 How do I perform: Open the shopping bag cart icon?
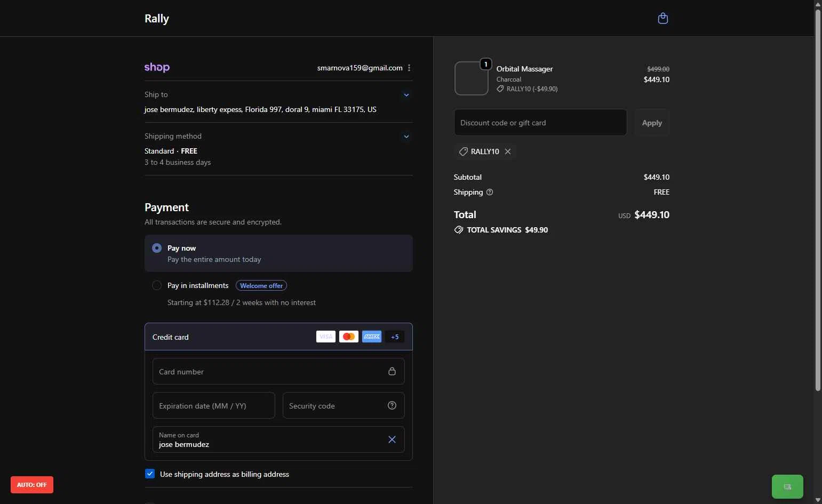coord(663,18)
